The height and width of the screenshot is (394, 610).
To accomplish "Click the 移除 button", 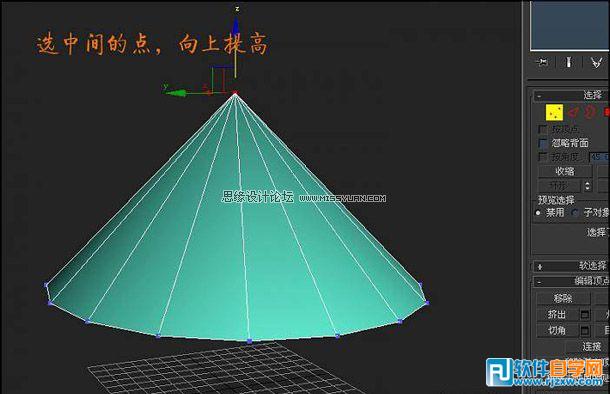I will point(563,298).
